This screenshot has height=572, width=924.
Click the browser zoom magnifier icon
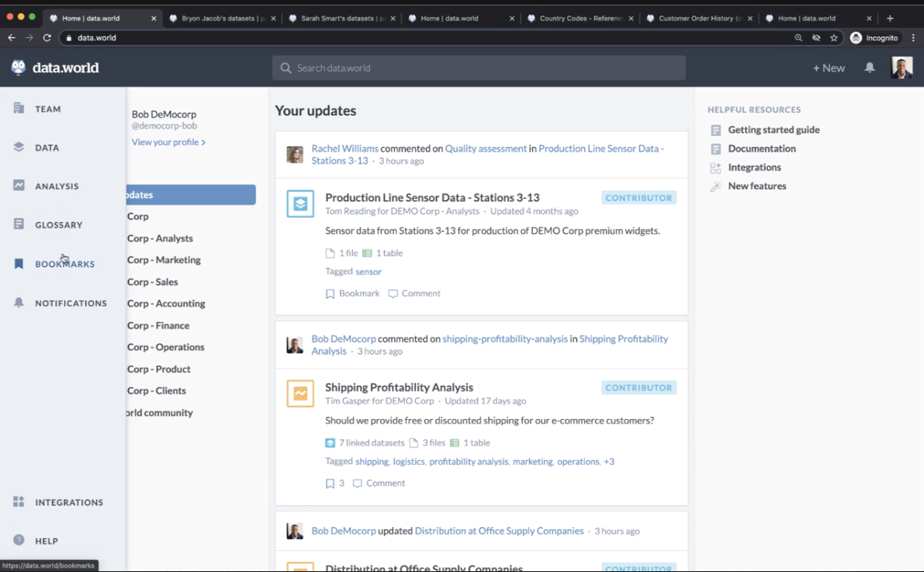(798, 38)
